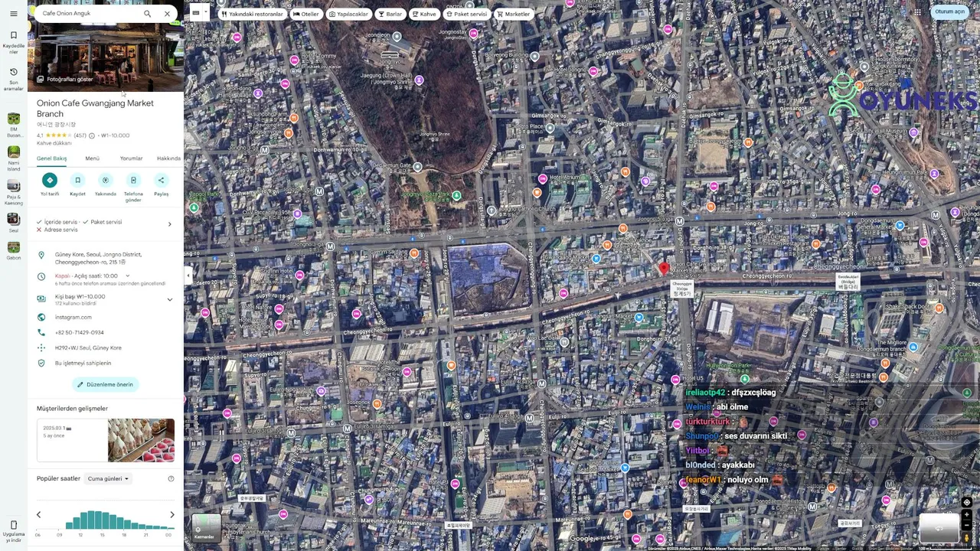Select the Kahve chip
980x551 pixels.
(x=424, y=14)
